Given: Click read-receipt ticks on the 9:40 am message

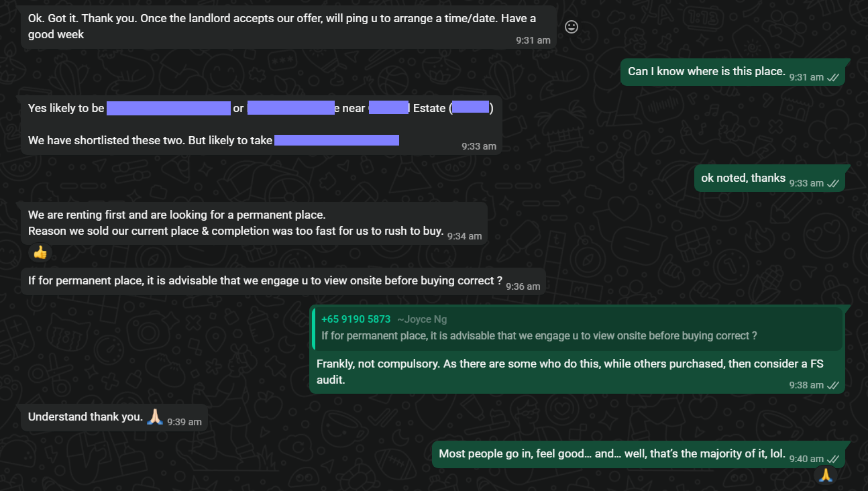Looking at the screenshot, I should click(x=834, y=459).
